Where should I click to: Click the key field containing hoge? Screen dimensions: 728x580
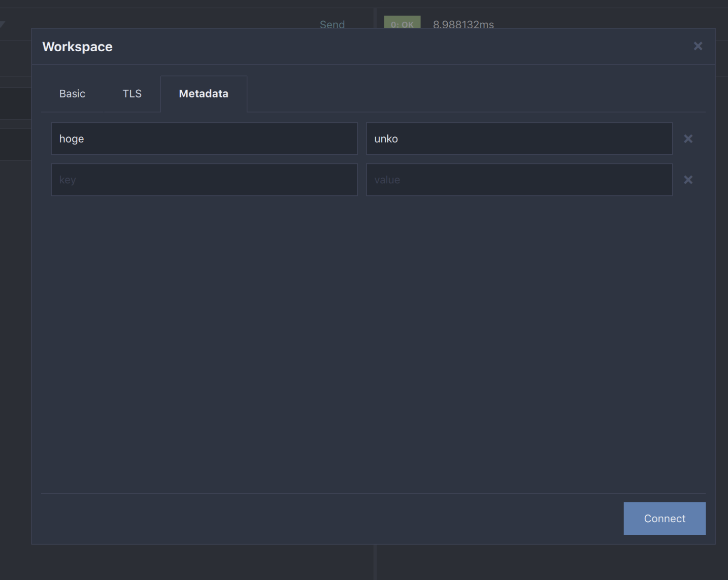coord(204,139)
